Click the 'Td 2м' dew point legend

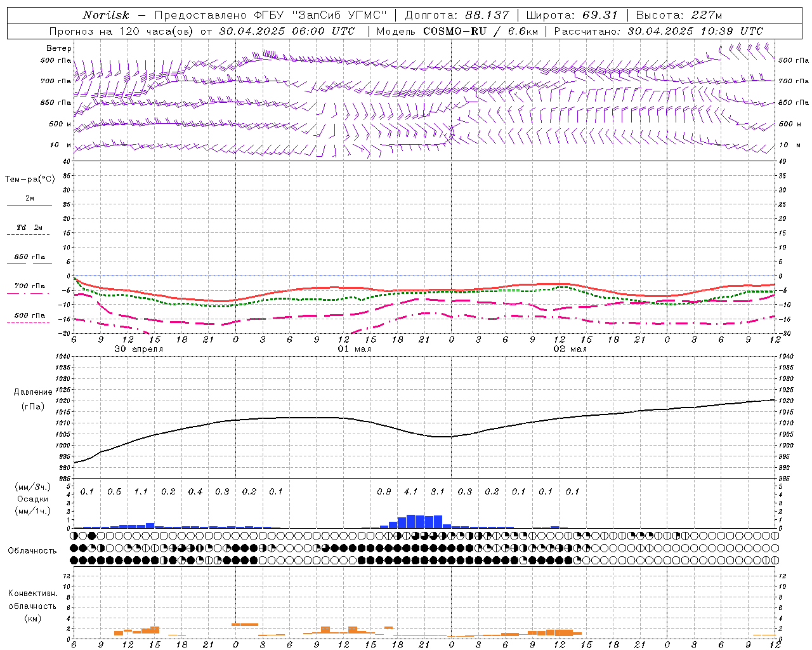29,227
